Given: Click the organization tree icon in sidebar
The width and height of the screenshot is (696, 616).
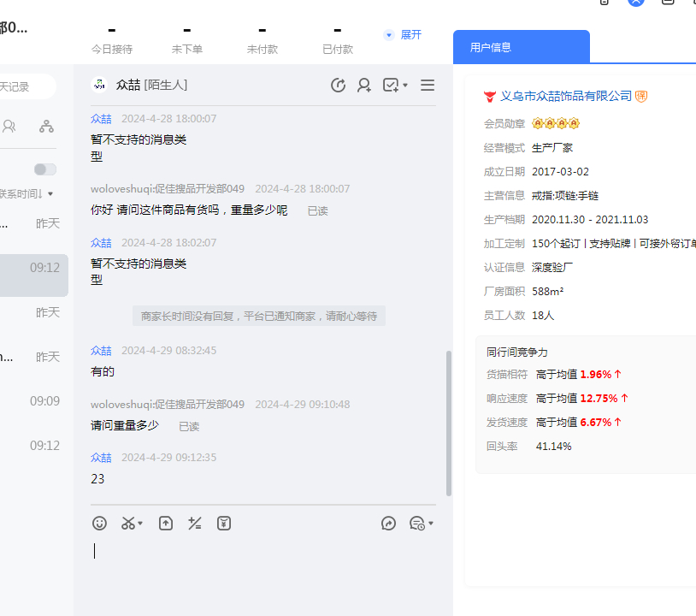Looking at the screenshot, I should click(46, 127).
